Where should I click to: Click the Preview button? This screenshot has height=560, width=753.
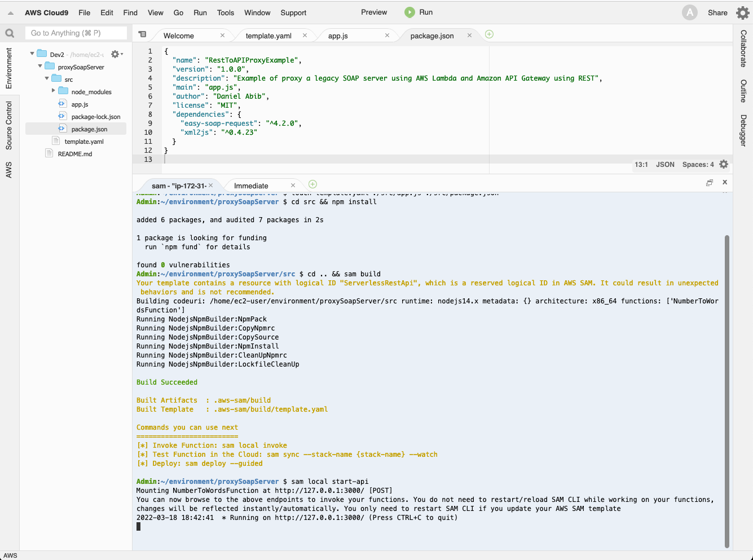pos(374,12)
